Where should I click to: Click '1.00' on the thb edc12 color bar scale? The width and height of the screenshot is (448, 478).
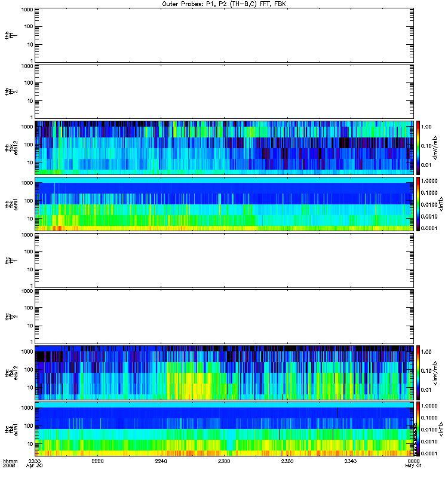(426, 127)
